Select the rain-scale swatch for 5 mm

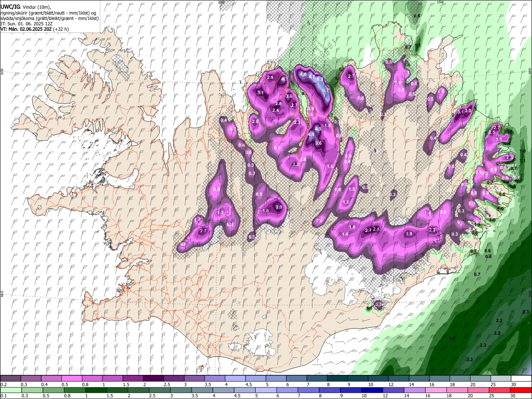[x=266, y=390]
